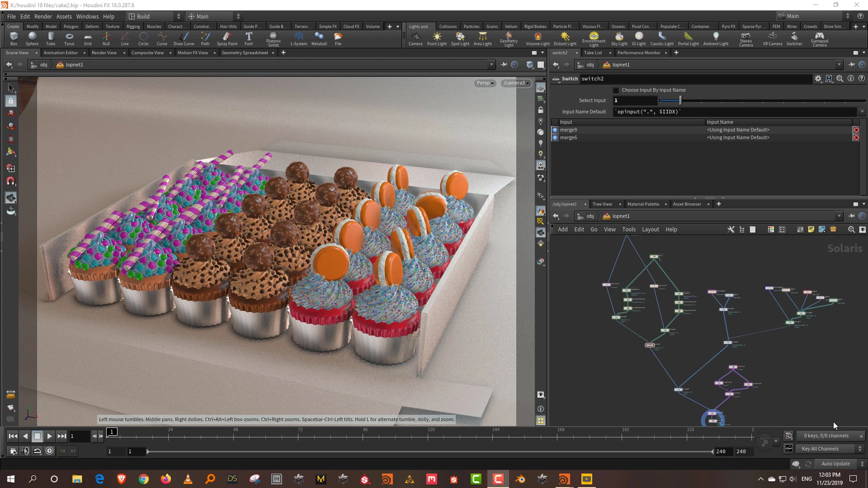
Task: Open the Render menu
Action: click(43, 16)
